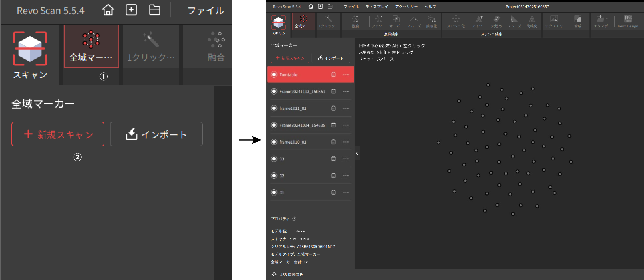Select the frame1010_01 radio button

274,142
